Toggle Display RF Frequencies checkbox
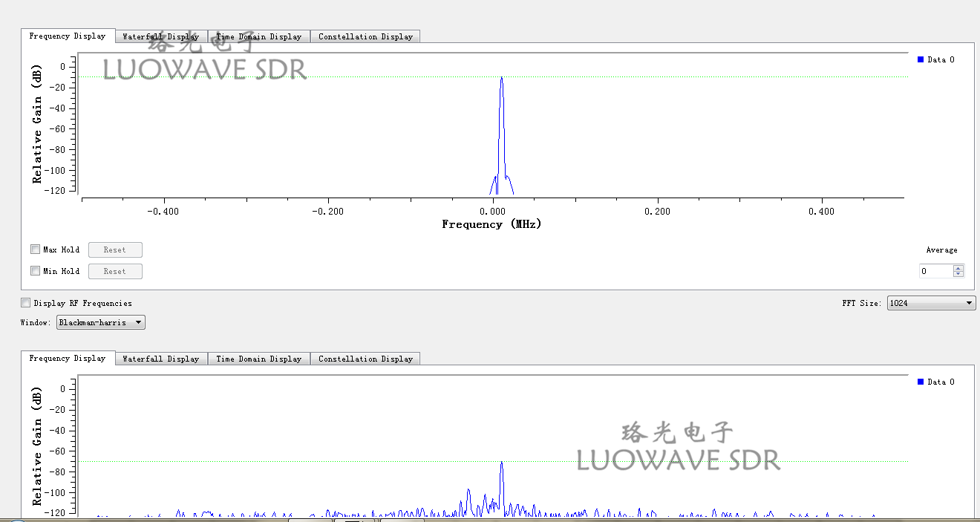The height and width of the screenshot is (522, 980). (x=26, y=303)
